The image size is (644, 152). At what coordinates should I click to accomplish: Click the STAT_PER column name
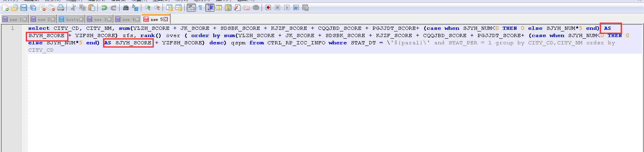click(x=463, y=43)
